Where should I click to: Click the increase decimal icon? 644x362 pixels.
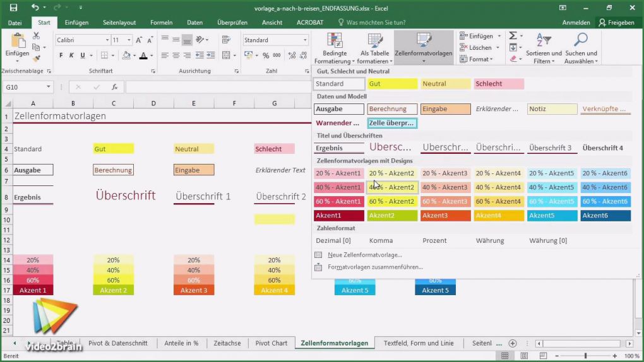coord(292,55)
